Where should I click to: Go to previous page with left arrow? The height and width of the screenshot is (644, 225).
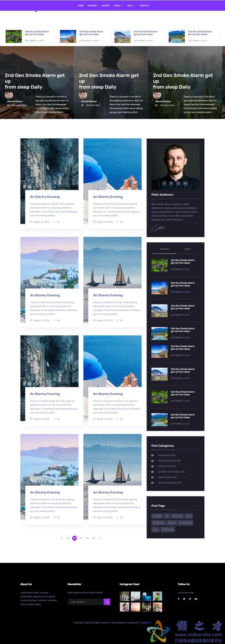tap(61, 538)
